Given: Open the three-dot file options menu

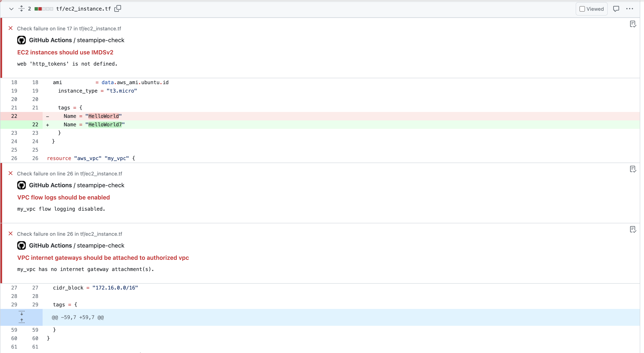Looking at the screenshot, I should [x=629, y=9].
